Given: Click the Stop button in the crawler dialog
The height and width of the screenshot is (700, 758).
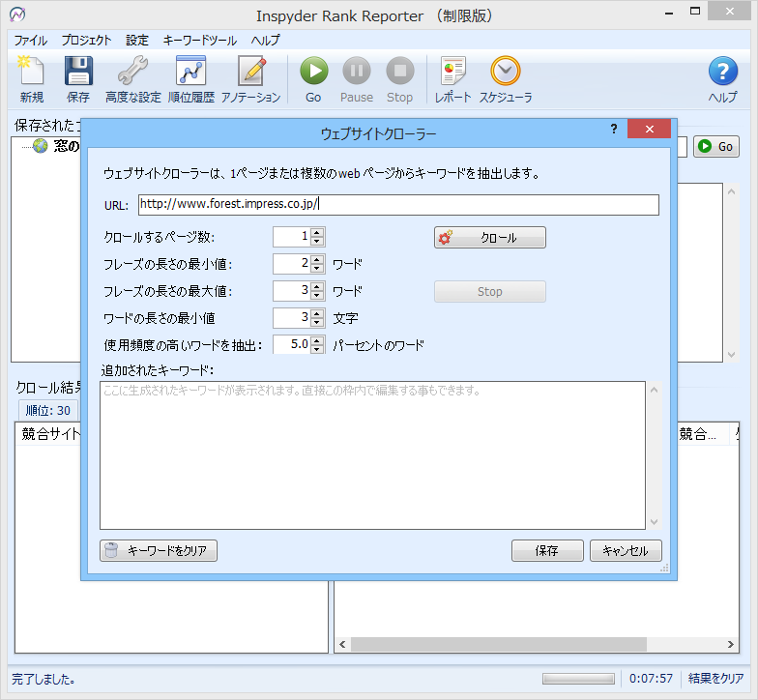Looking at the screenshot, I should coord(489,292).
